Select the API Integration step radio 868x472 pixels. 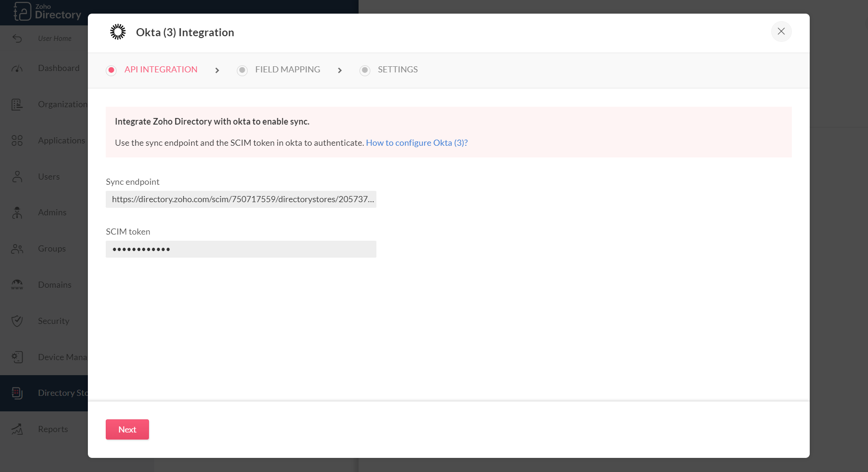111,71
